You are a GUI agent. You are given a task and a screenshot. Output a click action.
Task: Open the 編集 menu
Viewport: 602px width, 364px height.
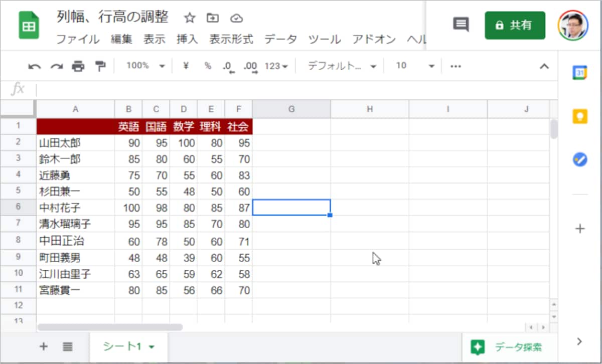point(121,39)
